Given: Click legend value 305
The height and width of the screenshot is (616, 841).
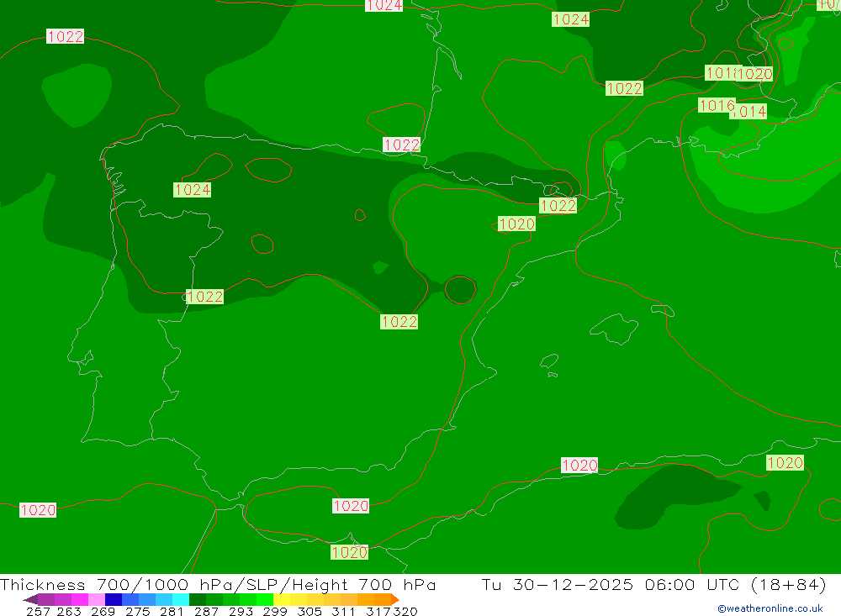Looking at the screenshot, I should click(x=309, y=611).
